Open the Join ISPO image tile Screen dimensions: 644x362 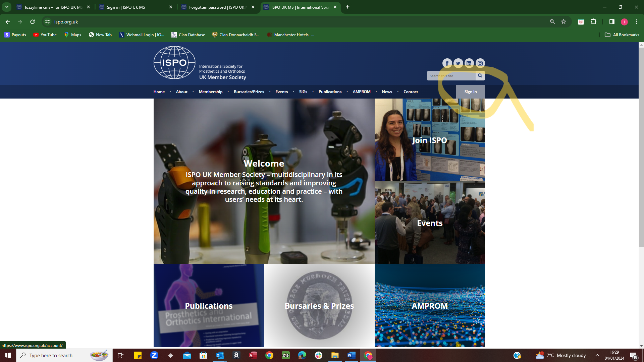429,140
